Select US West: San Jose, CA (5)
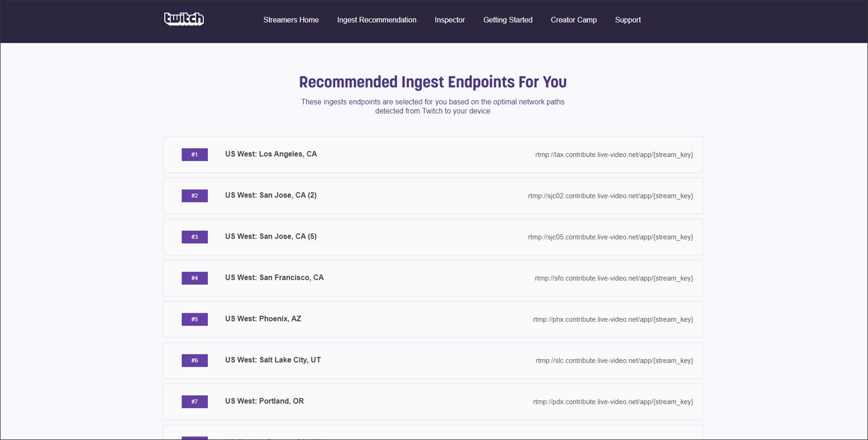Screen dimensions: 868x440 point(271,236)
